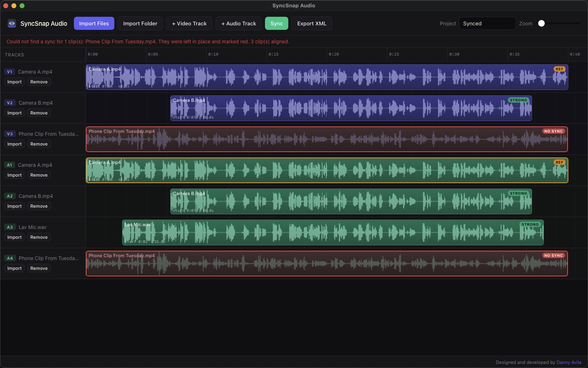588x368 pixels.
Task: Import a file into the A1 track
Action: coord(14,175)
